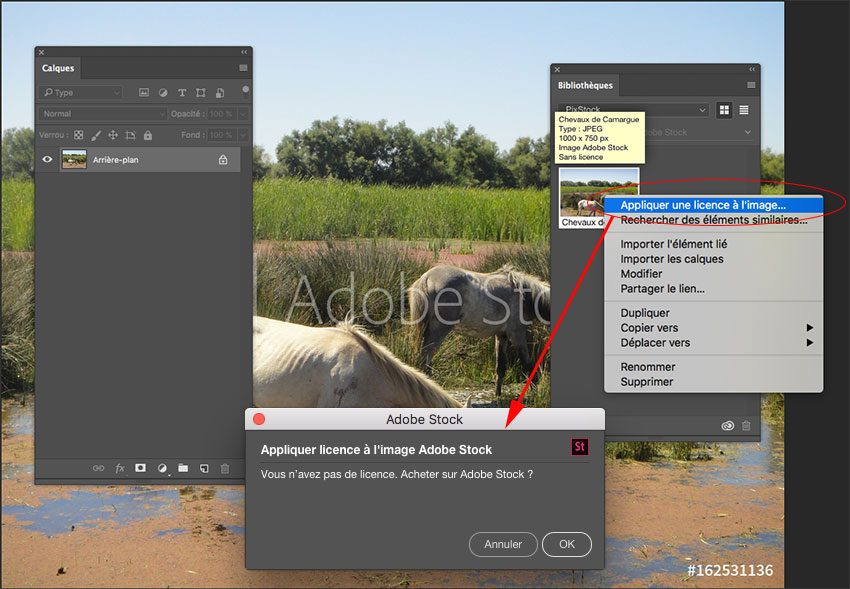Screen dimensions: 850x589
Task: Click the shape layer filter icon
Action: 201,93
